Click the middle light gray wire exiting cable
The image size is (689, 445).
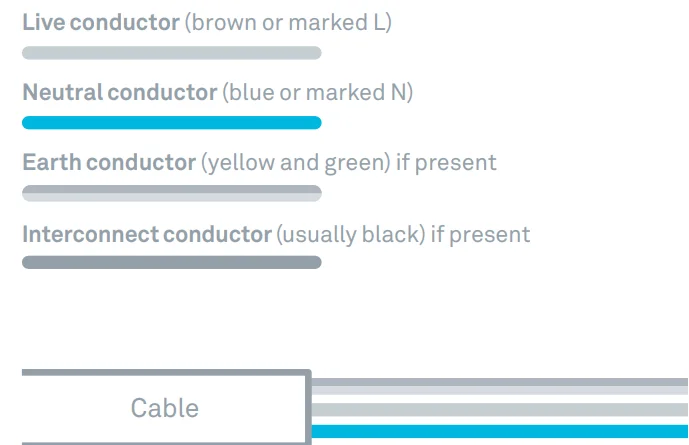pos(500,409)
